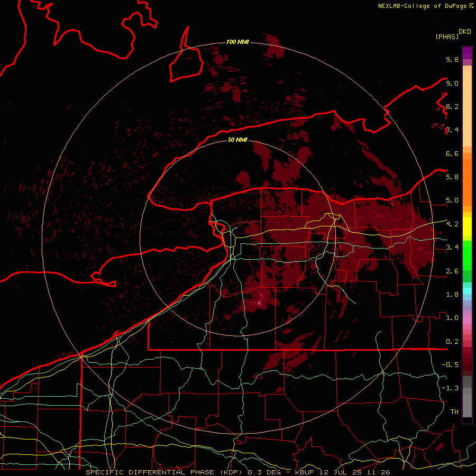Click the 3.4 scale value
Viewport: 476px width, 476px height.
tap(452, 247)
